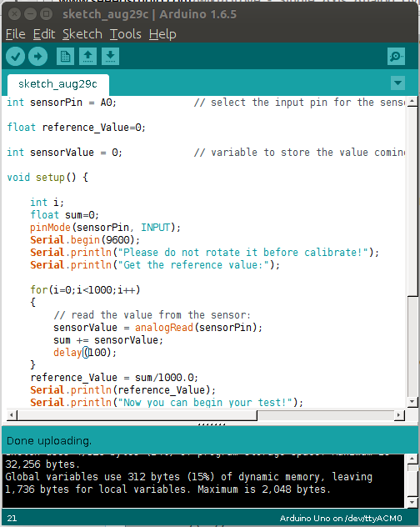
Task: Click the maximize window button in title bar
Action: (46, 14)
